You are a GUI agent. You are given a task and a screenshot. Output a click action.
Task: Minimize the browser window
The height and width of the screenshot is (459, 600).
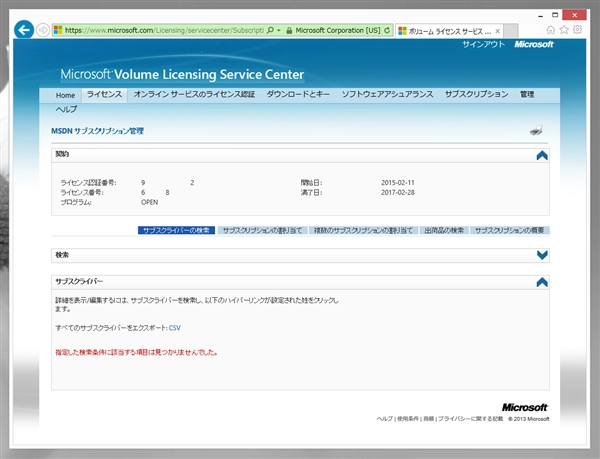point(540,16)
